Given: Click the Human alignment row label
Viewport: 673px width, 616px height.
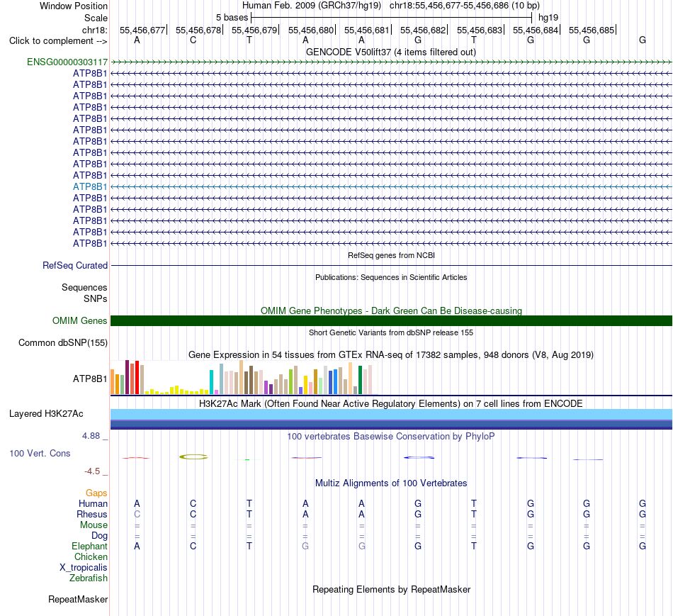Looking at the screenshot, I should [x=93, y=504].
